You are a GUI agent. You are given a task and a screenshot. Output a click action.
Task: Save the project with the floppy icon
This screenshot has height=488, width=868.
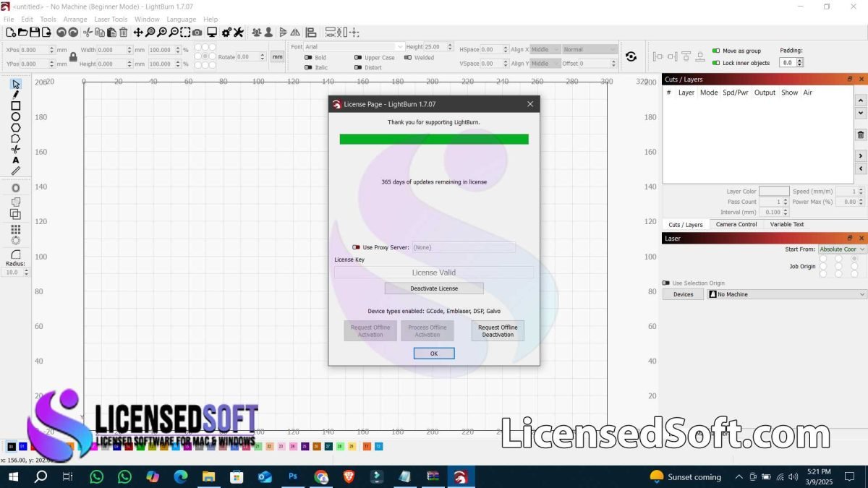click(x=35, y=33)
